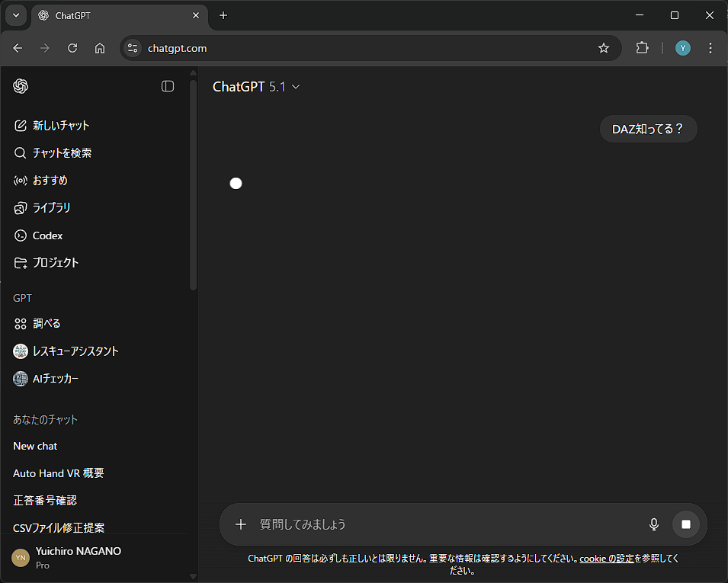Screen dimensions: 728x583
Task: Click the ChatGPT logo icon in sidebar
Action: coord(21,86)
